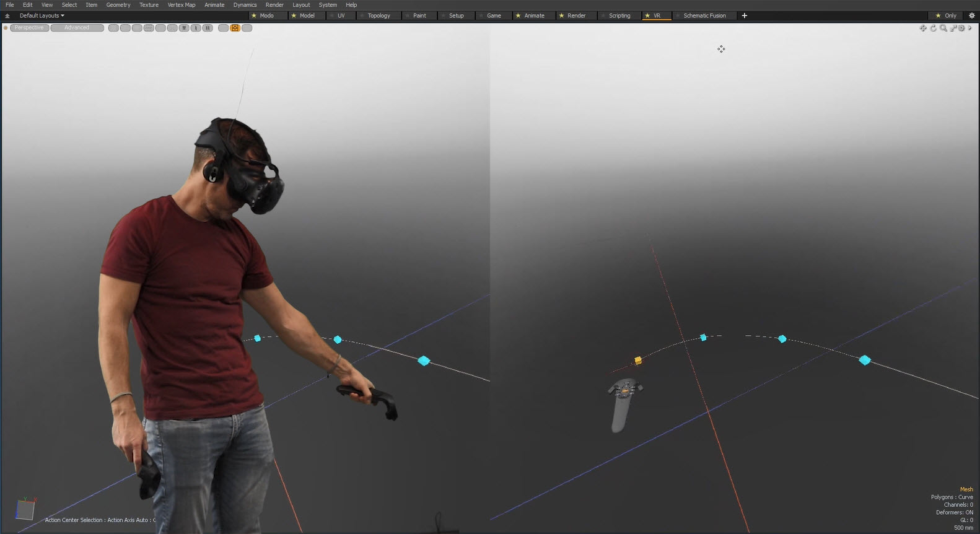Toggle the Only star button
Image resolution: width=980 pixels, height=534 pixels.
pos(938,15)
